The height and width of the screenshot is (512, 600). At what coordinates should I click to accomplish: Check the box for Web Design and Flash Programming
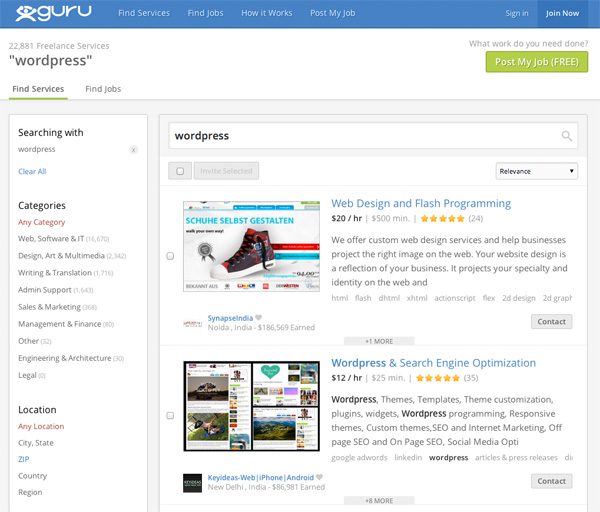pyautogui.click(x=170, y=256)
